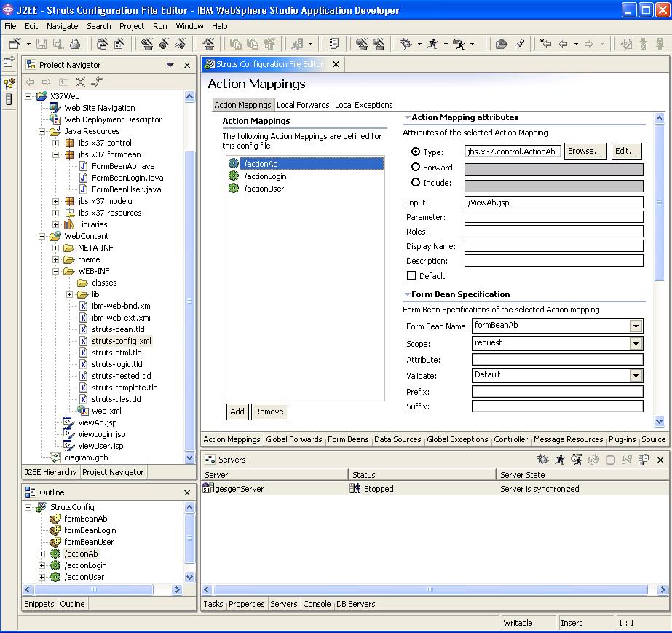This screenshot has width=672, height=633.
Task: Click the Description input field
Action: 554,261
